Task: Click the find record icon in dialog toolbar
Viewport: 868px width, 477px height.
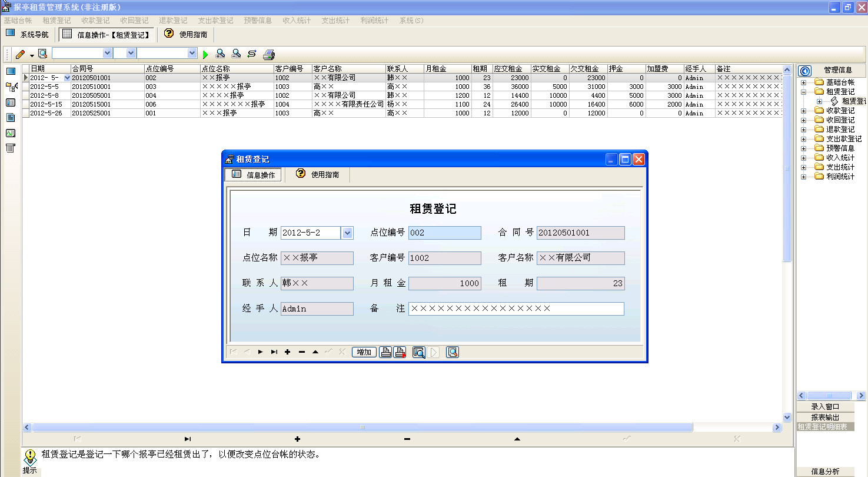Action: pos(418,352)
